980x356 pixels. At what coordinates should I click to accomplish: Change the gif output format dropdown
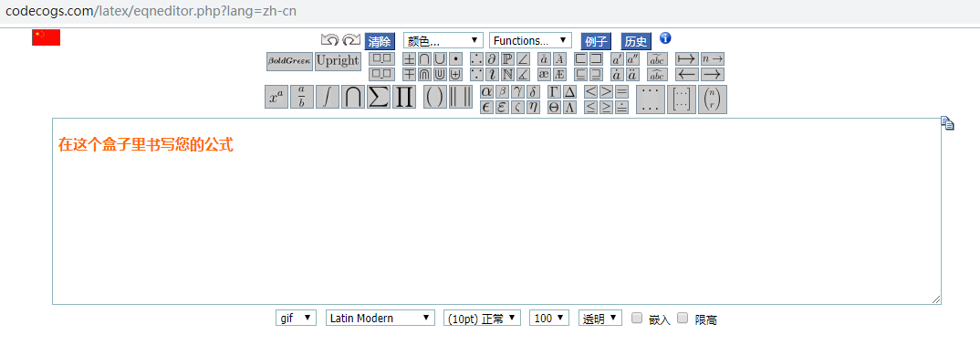(x=297, y=318)
